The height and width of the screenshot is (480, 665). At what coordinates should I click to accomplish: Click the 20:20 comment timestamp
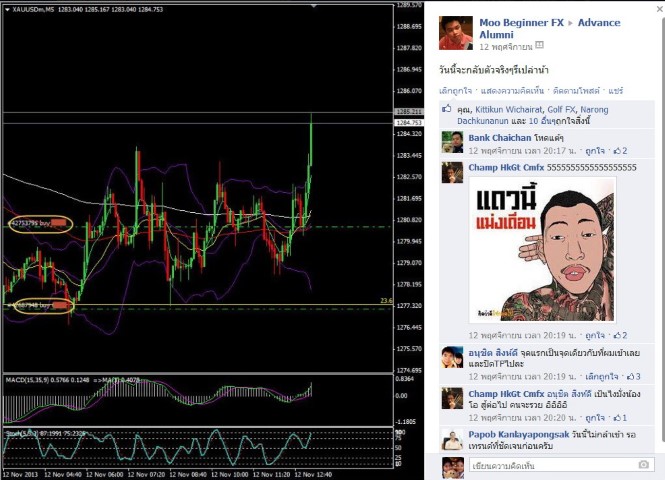(522, 418)
